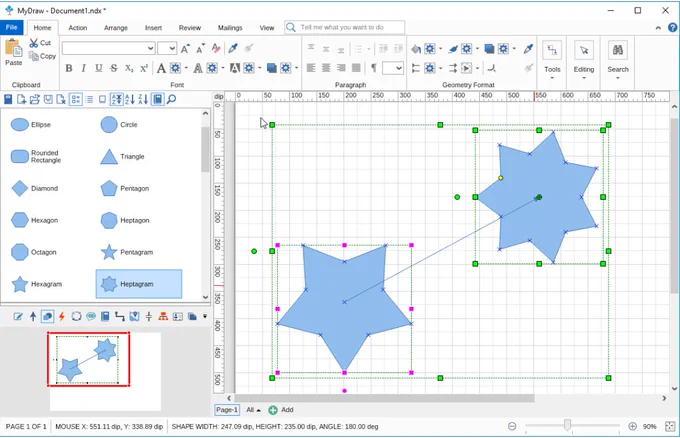Click the Cut scissors icon
Viewport: 680px width, 438px height.
[34, 42]
